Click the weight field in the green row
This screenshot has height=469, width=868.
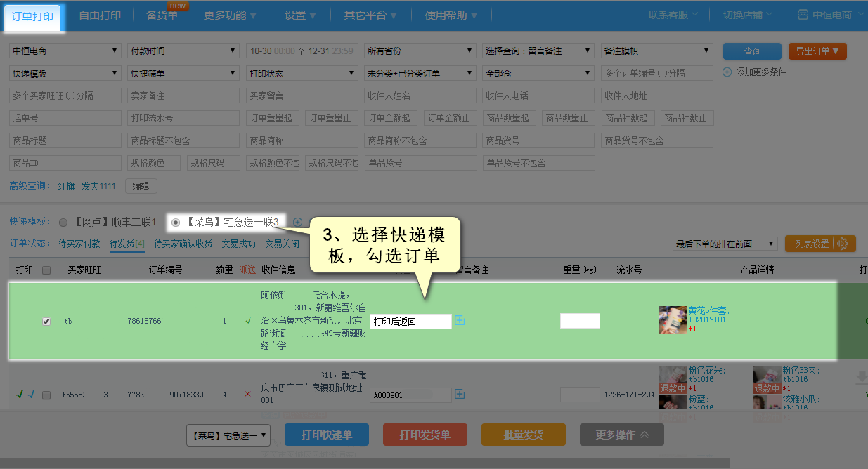click(580, 321)
